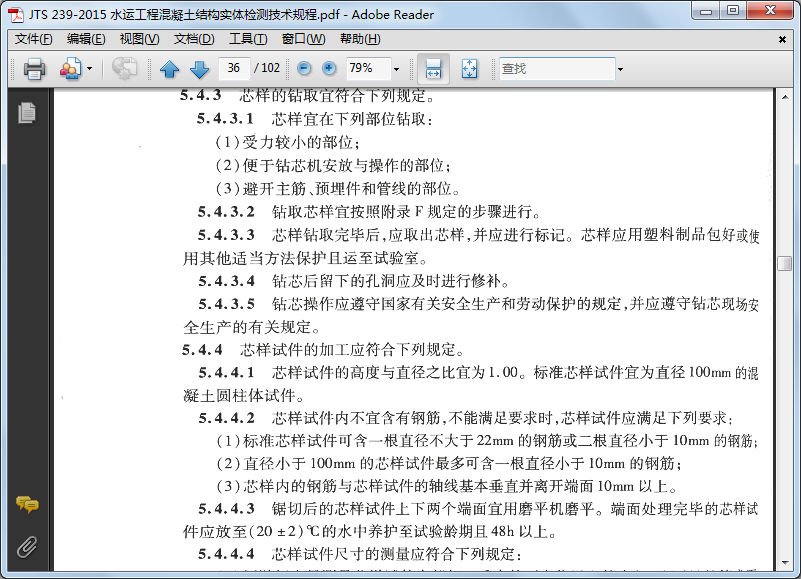
Task: Click the section number 5.4.3.4
Action: 227,281
